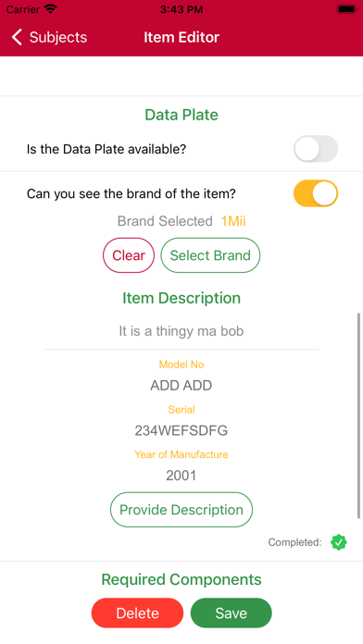This screenshot has height=644, width=363.
Task: Tap the 1Mii selected brand label
Action: (x=233, y=221)
